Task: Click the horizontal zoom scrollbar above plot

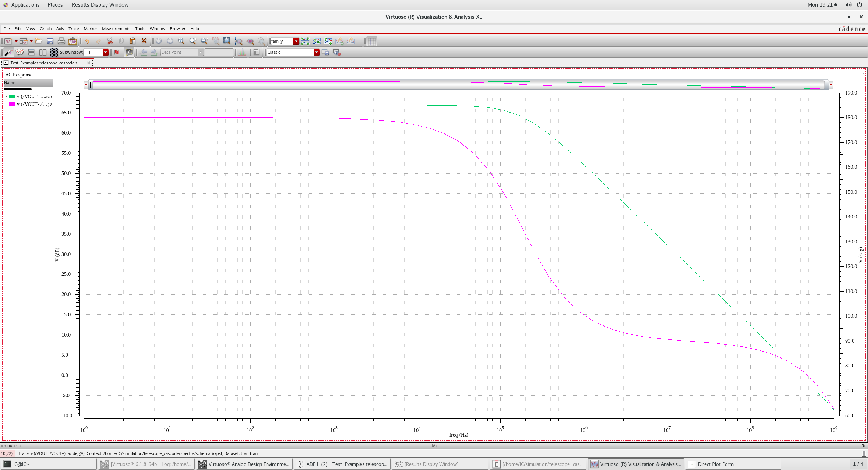Action: (458, 85)
